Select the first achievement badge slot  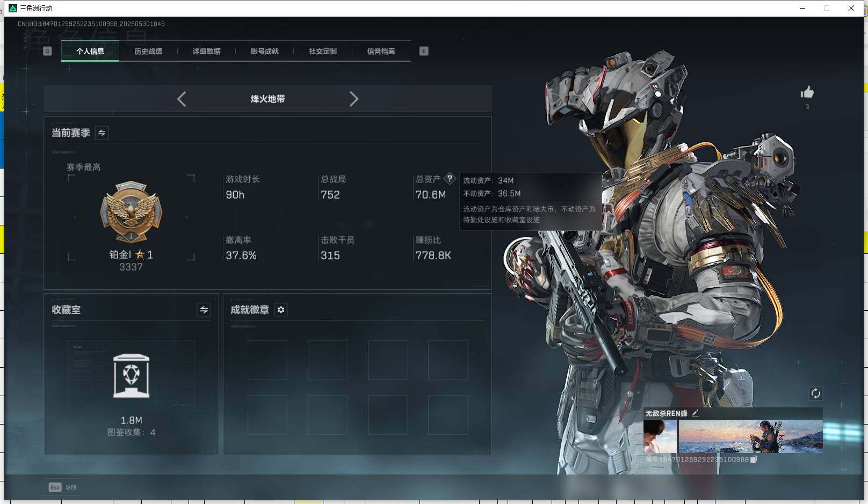pyautogui.click(x=267, y=360)
